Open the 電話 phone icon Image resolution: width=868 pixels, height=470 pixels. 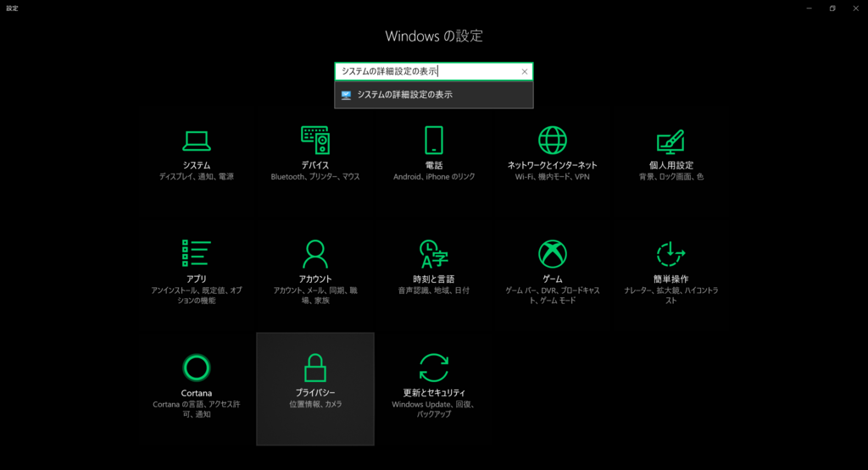click(x=433, y=140)
